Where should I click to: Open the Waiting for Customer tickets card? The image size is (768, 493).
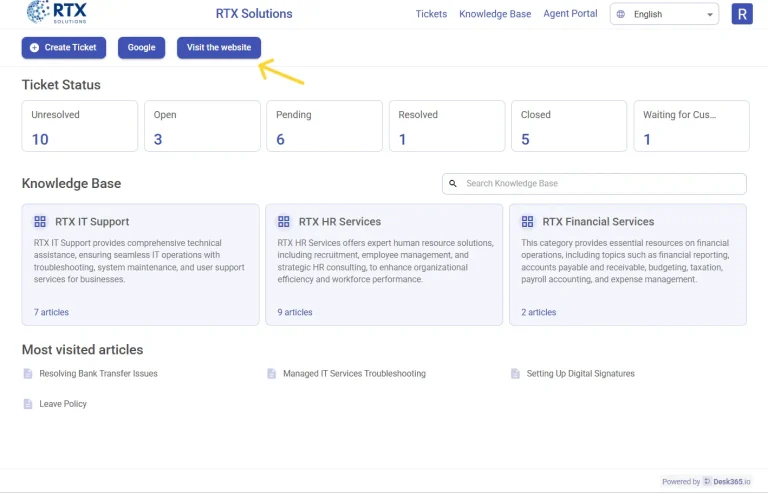[692, 126]
